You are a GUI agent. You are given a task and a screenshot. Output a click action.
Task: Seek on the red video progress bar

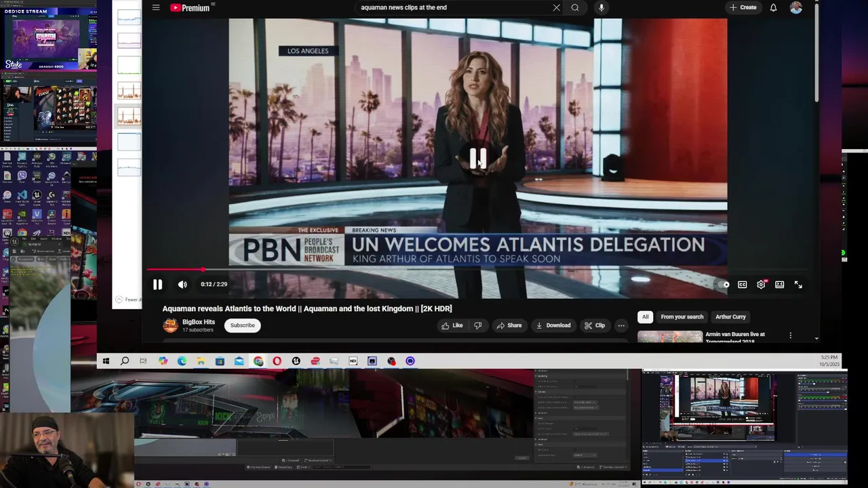click(x=477, y=270)
